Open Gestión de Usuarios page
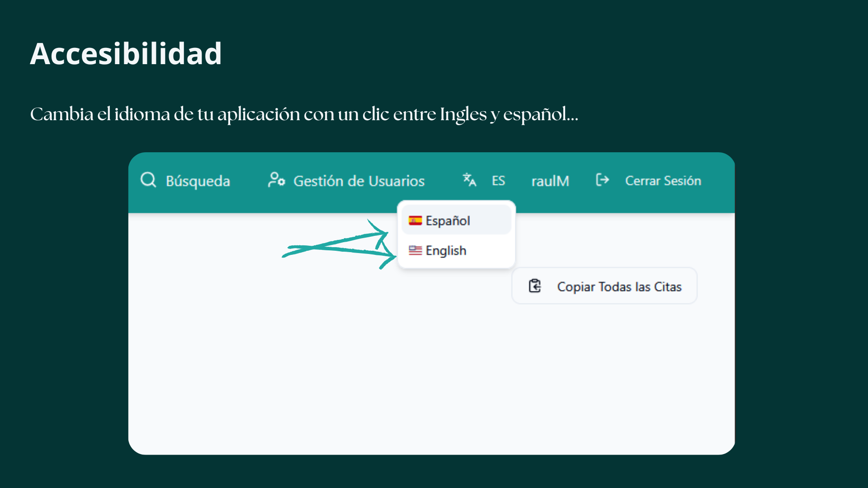This screenshot has width=868, height=488. pos(359,181)
